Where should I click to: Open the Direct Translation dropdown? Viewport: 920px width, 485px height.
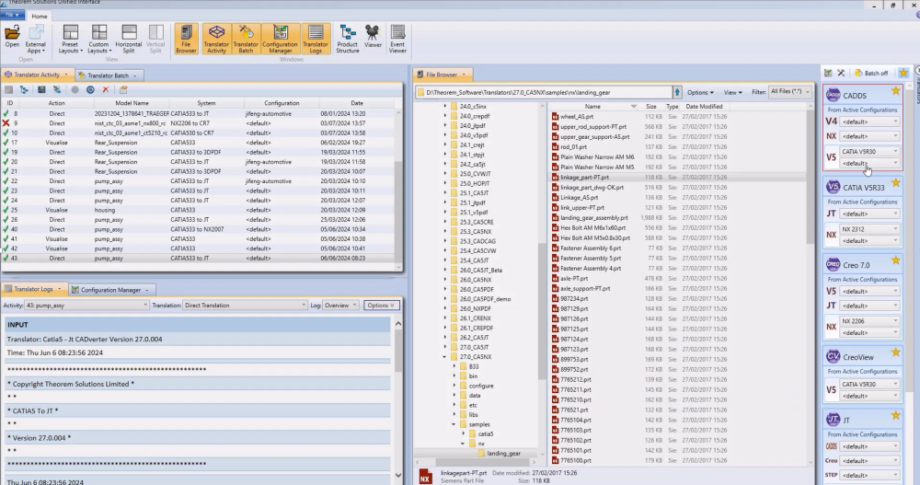[245, 305]
